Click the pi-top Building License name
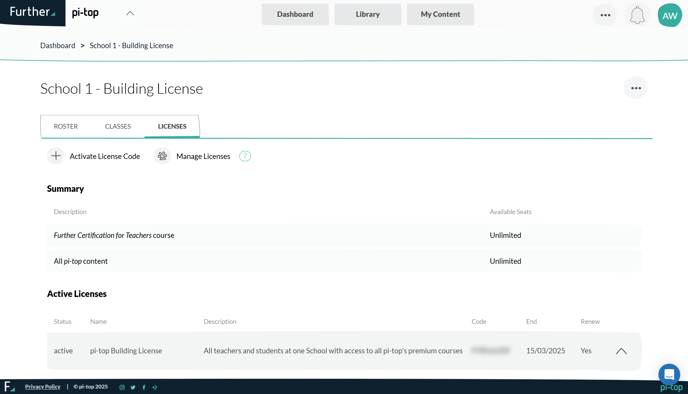This screenshot has height=394, width=688. coord(126,351)
